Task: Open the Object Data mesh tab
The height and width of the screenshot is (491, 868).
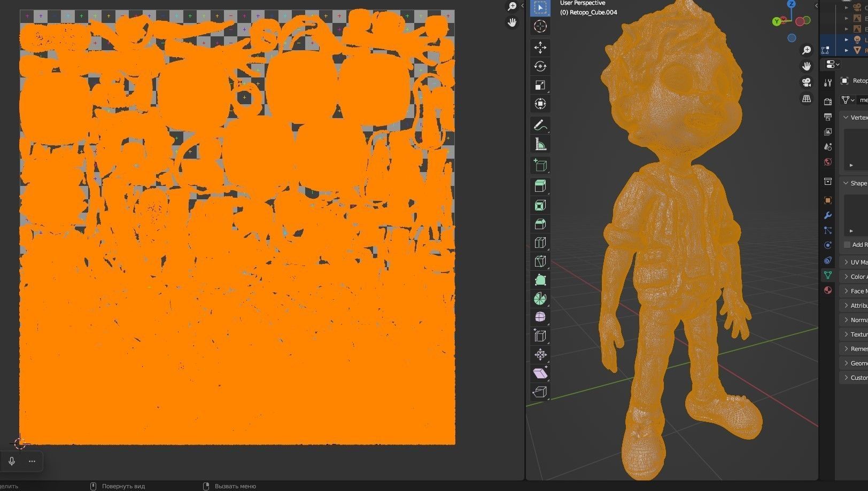Action: click(828, 275)
